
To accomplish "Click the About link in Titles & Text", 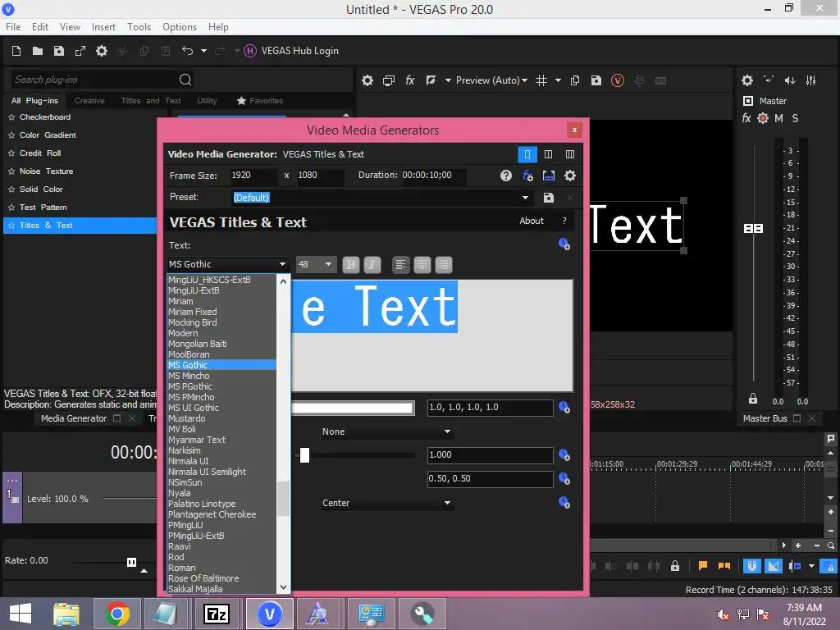I will [x=532, y=221].
